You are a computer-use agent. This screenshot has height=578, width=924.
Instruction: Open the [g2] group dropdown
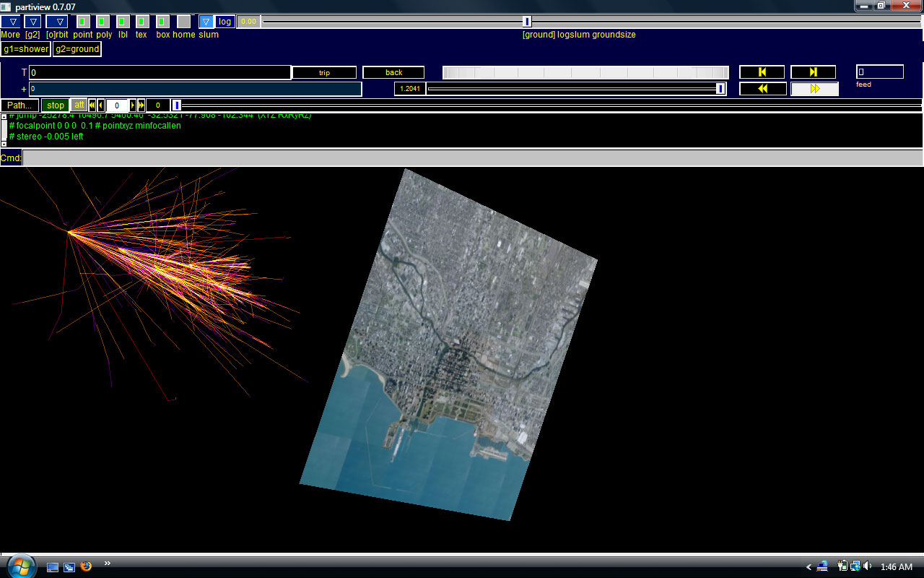pyautogui.click(x=33, y=22)
